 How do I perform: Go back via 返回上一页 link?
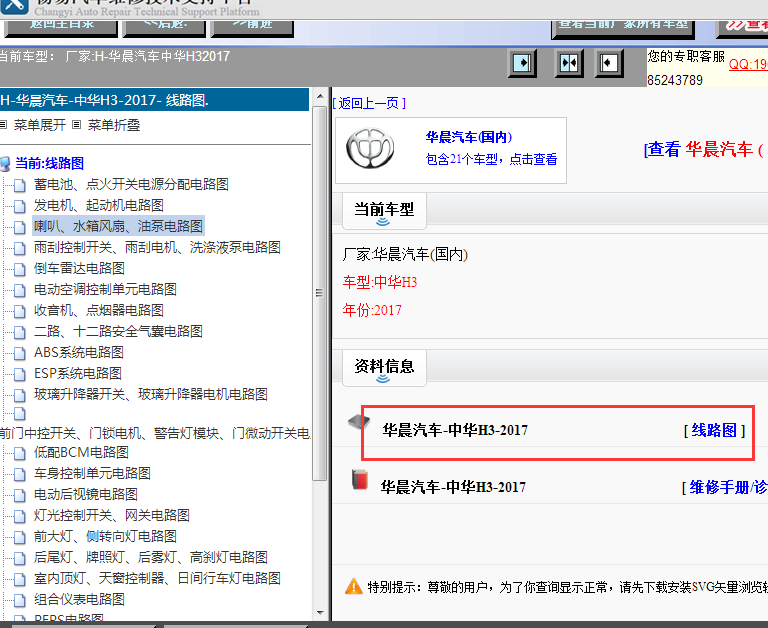[x=369, y=103]
